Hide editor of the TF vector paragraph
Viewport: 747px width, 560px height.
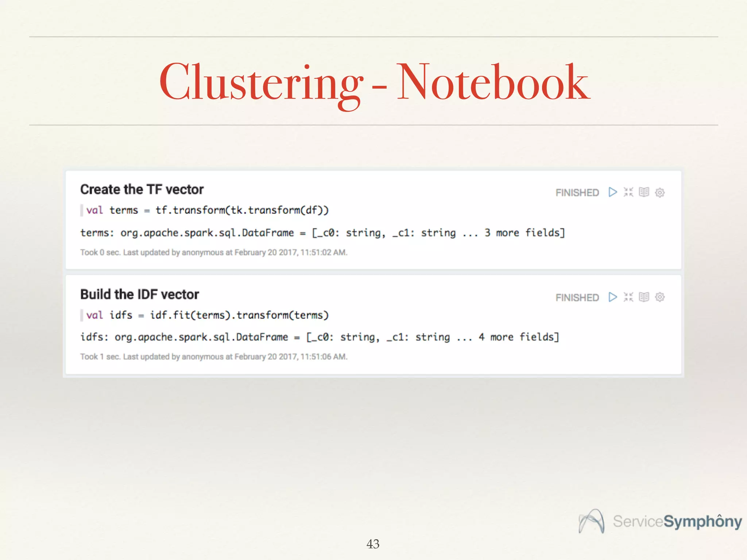628,192
